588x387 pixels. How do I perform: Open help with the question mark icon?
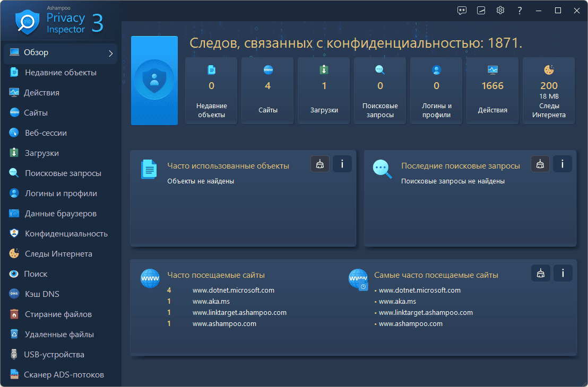click(x=520, y=11)
